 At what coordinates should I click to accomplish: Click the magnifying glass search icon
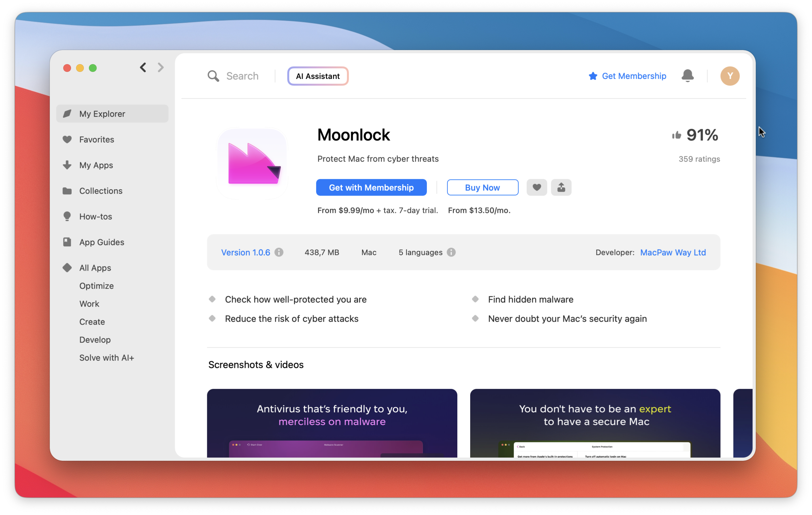pos(213,76)
